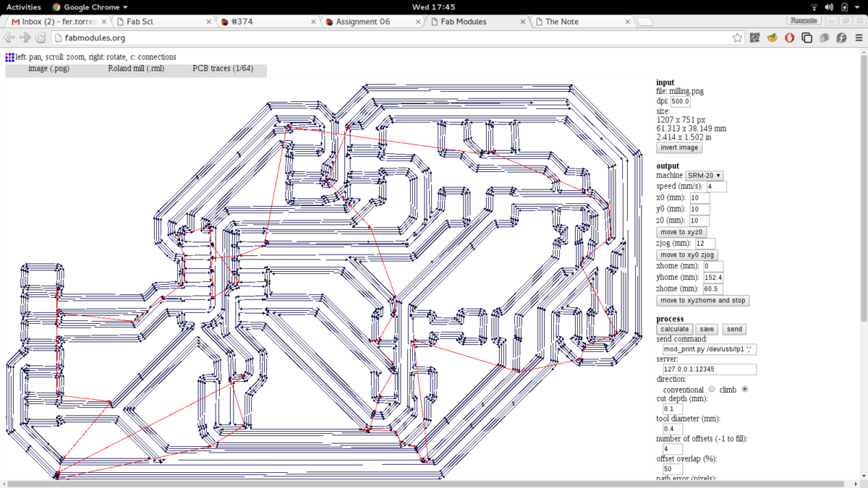Viewport: 868px width, 488px height.
Task: Click the fab modules grid icon
Action: [x=9, y=56]
